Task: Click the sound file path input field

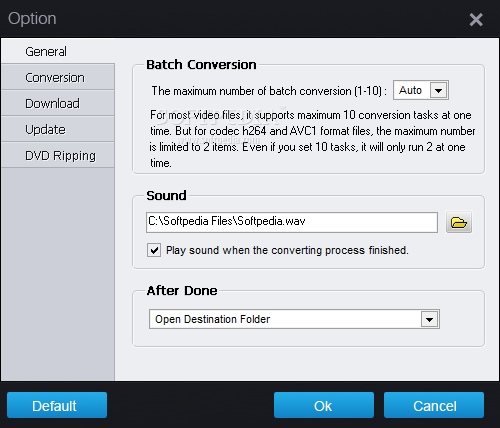Action: tap(292, 222)
